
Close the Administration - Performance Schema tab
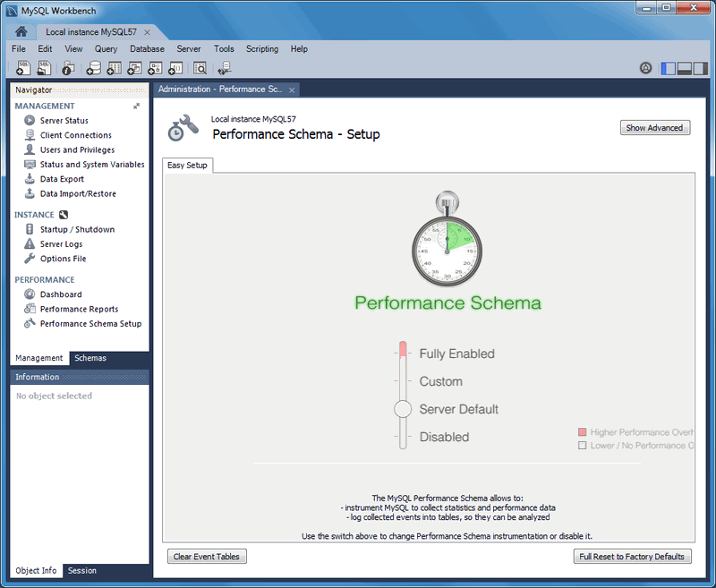click(292, 89)
